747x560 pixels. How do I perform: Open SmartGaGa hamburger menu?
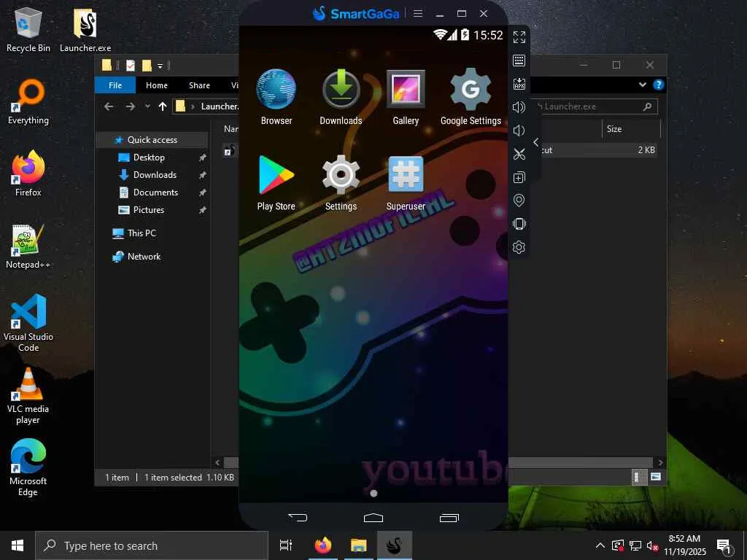coord(418,13)
